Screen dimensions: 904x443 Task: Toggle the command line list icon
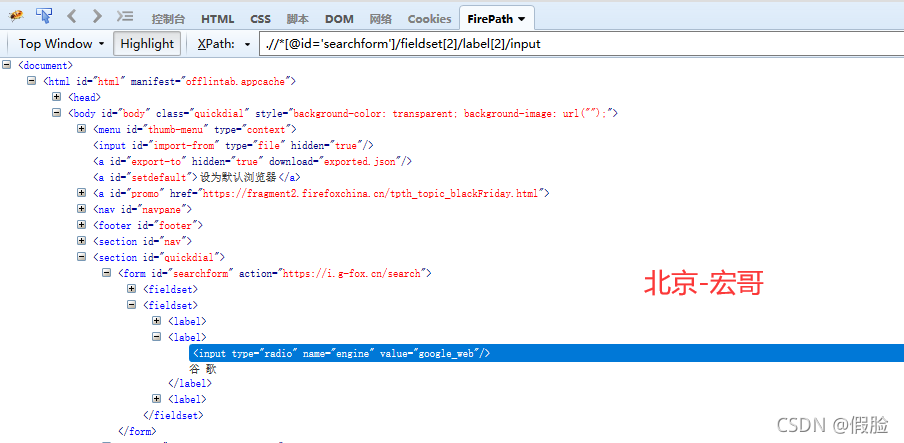[125, 16]
